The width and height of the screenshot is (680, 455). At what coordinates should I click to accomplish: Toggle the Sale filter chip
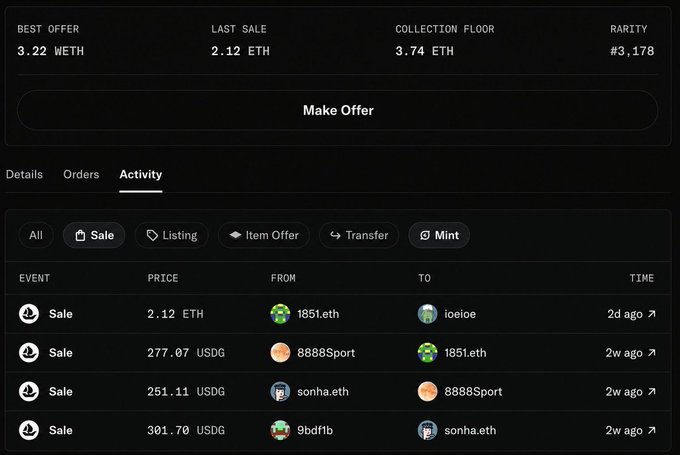click(94, 235)
